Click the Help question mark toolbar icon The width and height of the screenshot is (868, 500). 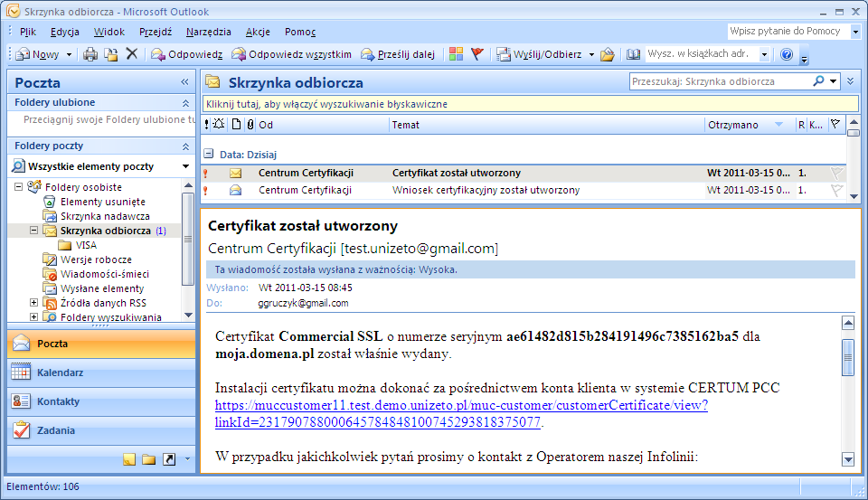pyautogui.click(x=787, y=54)
